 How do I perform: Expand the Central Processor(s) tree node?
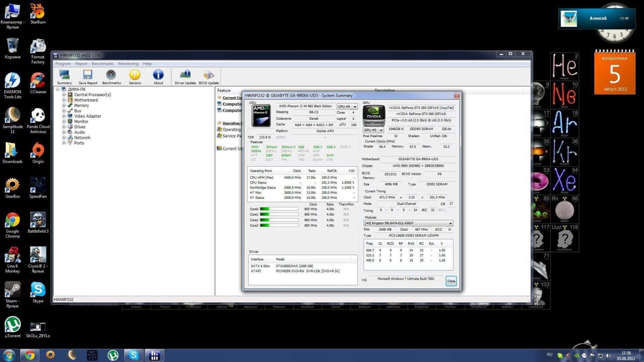[64, 95]
